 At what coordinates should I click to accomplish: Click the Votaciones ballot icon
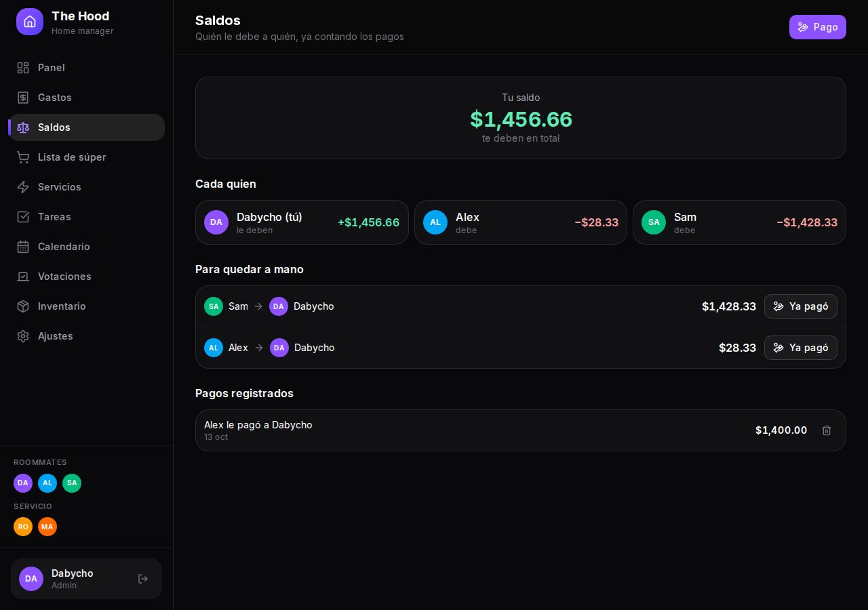click(23, 277)
